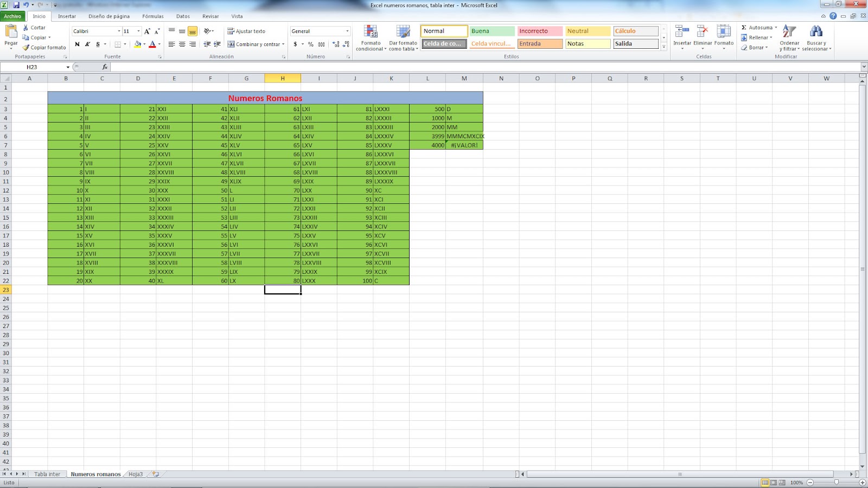Click the Copiar formato brush

pyautogui.click(x=25, y=47)
